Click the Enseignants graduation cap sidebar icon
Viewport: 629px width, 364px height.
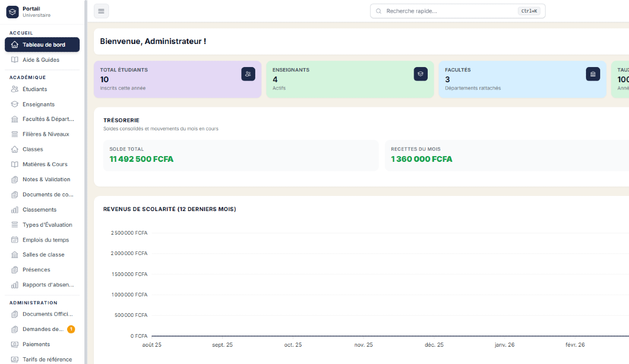click(15, 104)
